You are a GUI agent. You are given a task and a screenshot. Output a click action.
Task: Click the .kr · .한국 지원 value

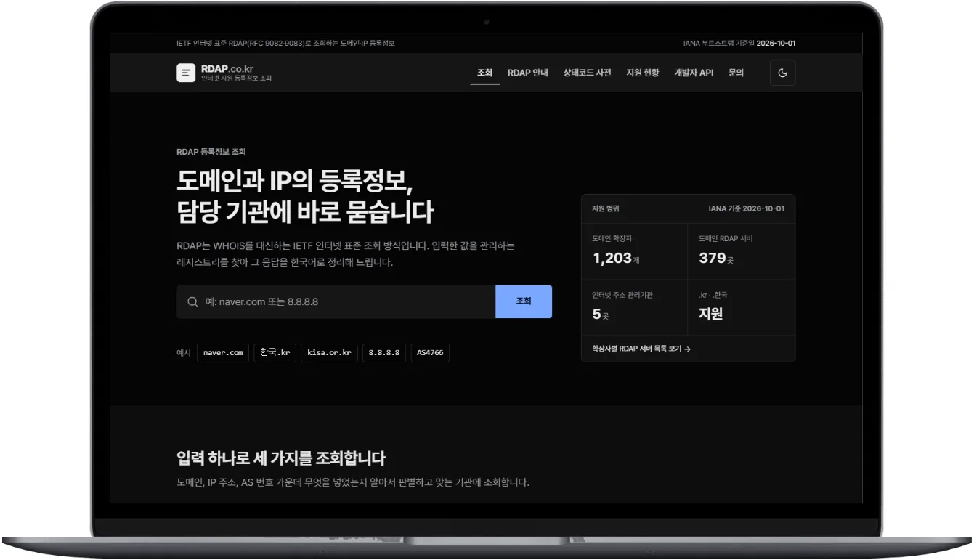(711, 314)
